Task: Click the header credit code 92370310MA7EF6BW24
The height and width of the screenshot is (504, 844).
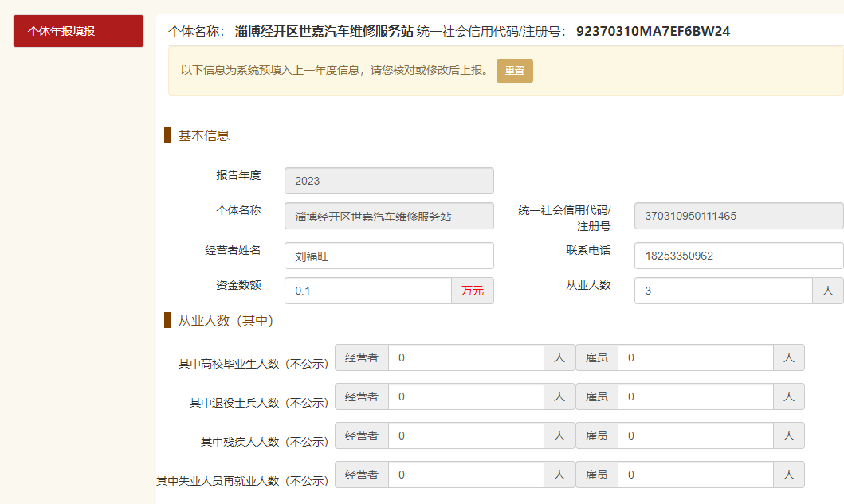Action: pos(653,31)
